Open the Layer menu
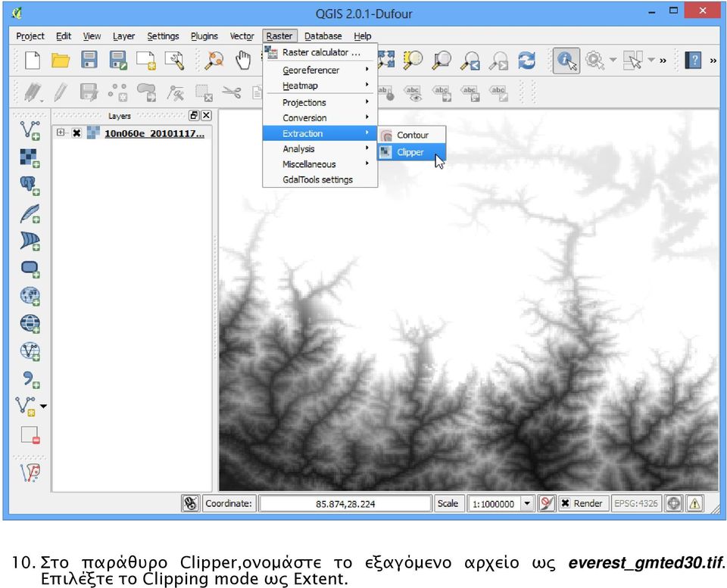727x588 pixels. click(x=123, y=36)
